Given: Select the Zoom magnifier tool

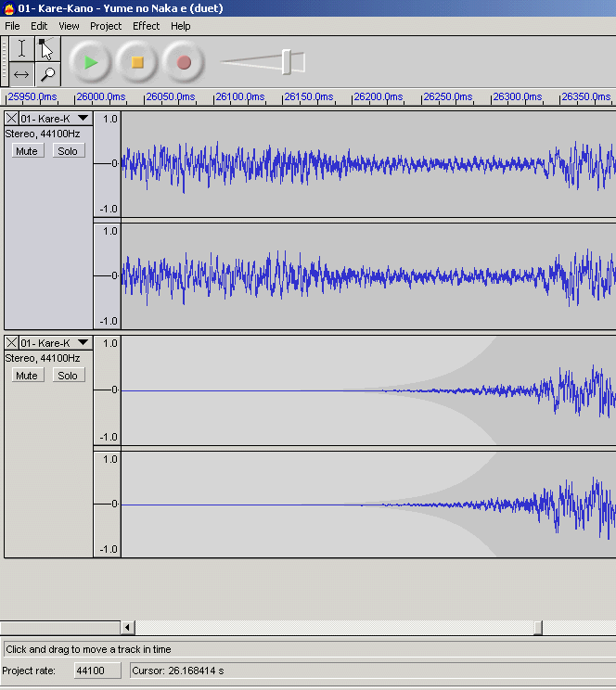Looking at the screenshot, I should point(46,74).
